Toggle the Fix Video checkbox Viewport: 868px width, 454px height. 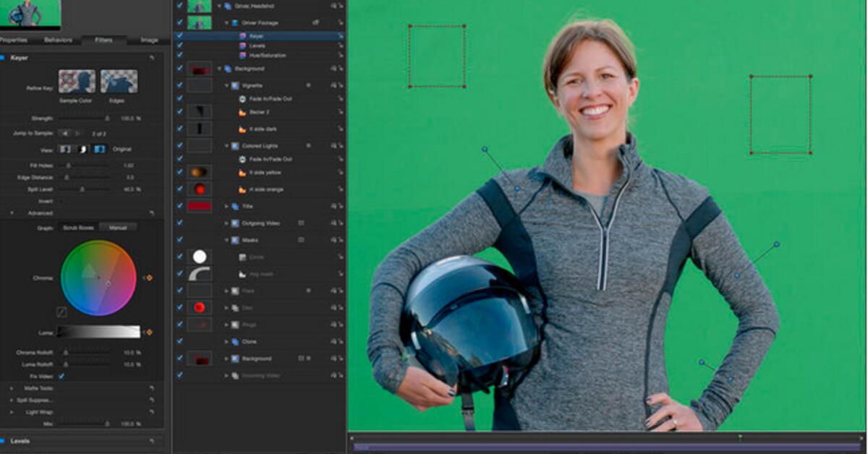pos(61,376)
